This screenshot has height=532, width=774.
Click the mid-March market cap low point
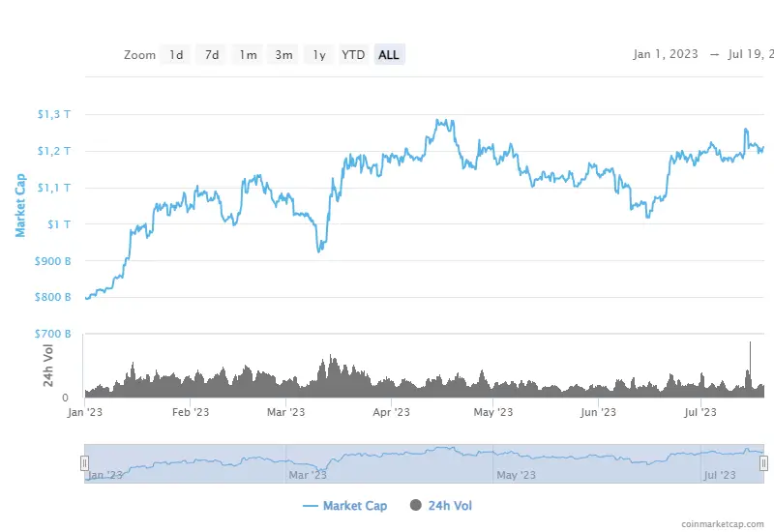tap(319, 251)
